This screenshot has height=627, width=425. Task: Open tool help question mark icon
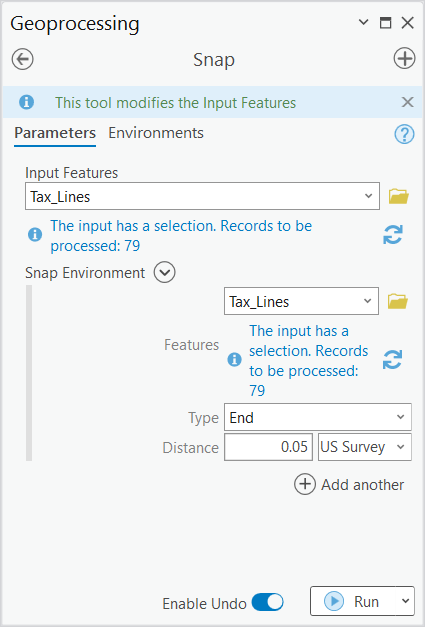pos(404,134)
